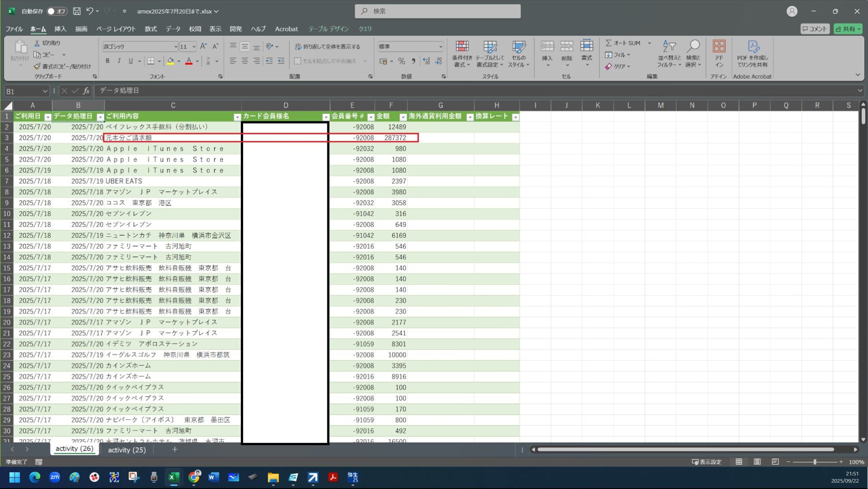868x489 pixels.
Task: Apply bold formatting with the B icon
Action: point(107,61)
